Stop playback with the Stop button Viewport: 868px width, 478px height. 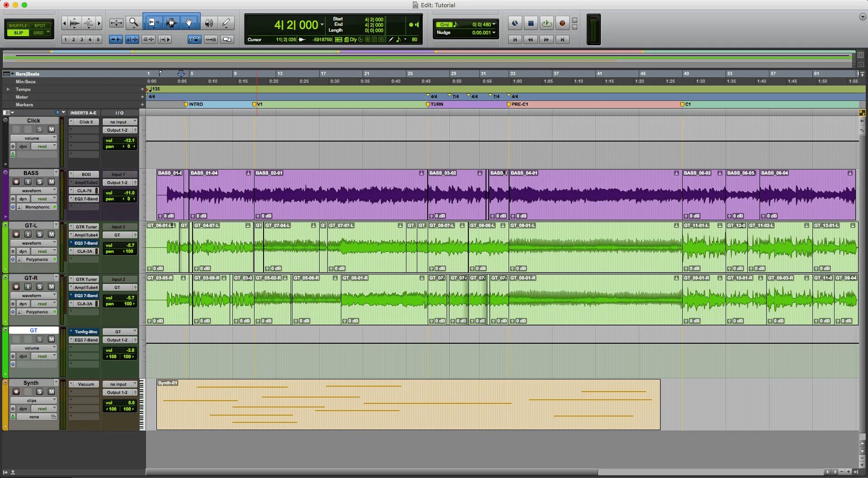click(531, 23)
